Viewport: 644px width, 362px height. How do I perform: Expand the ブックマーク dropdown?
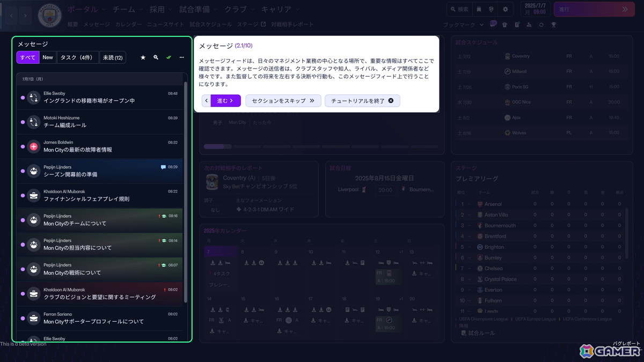pos(463,24)
